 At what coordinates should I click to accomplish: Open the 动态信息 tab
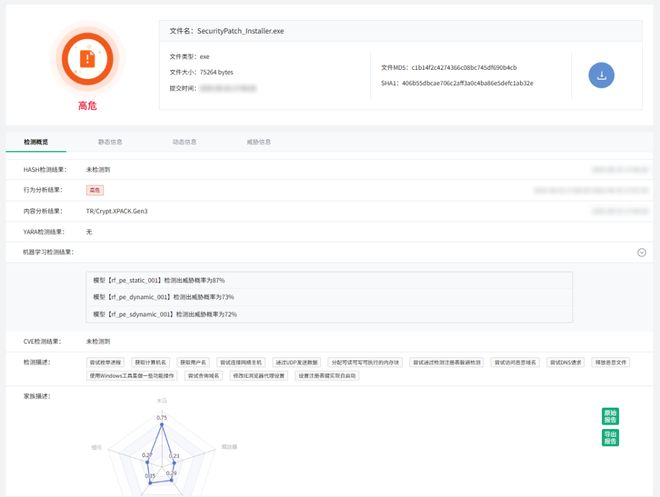click(x=184, y=142)
